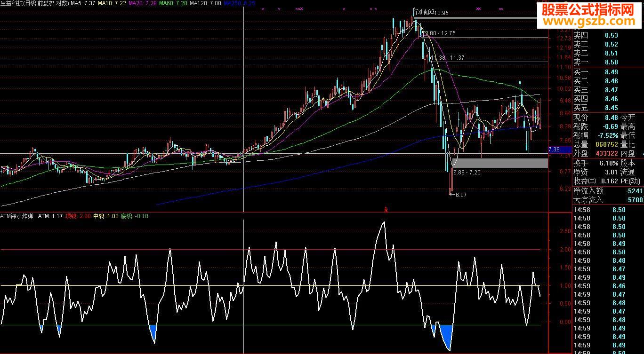
Task: Click the 今开 label
Action: pos(628,118)
